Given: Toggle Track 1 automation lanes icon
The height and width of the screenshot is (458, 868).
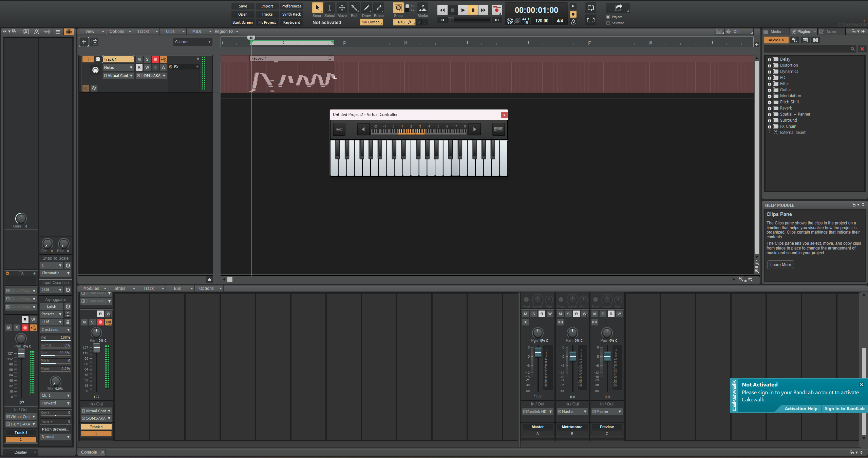Looking at the screenshot, I should pyautogui.click(x=94, y=88).
